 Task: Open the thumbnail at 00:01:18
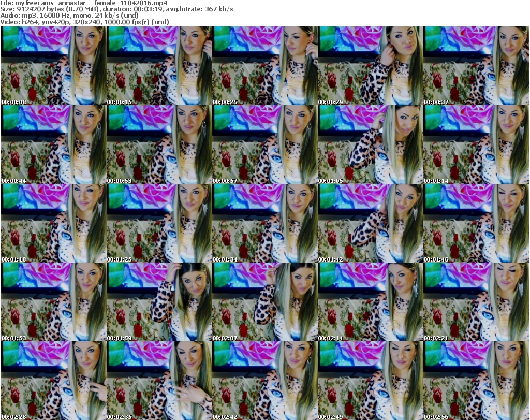53,223
